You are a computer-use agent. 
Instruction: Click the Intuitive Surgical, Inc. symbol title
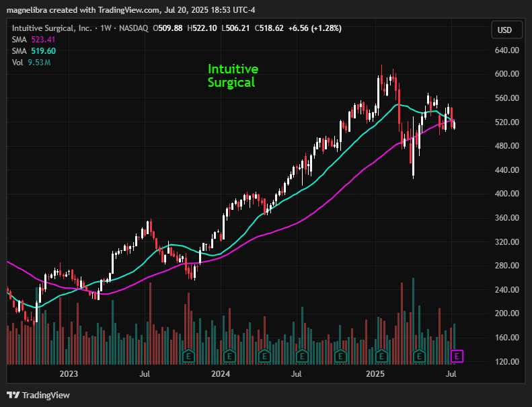coord(52,28)
